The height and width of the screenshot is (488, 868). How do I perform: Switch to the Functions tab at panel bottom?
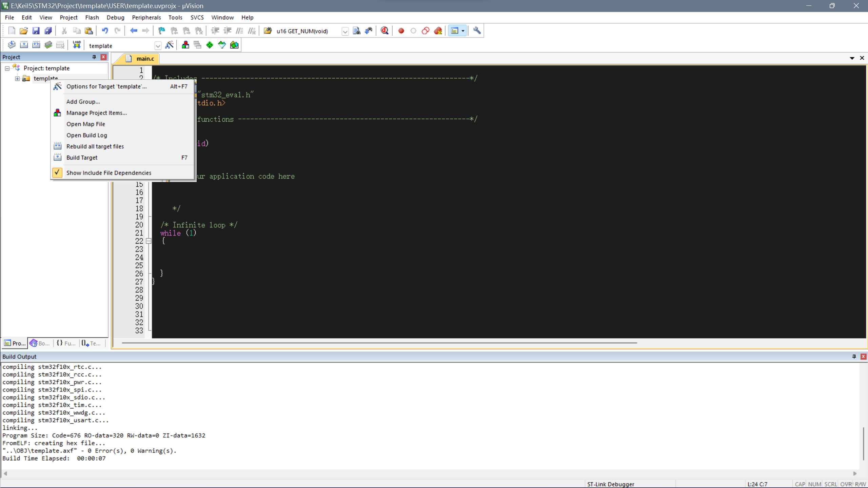65,343
